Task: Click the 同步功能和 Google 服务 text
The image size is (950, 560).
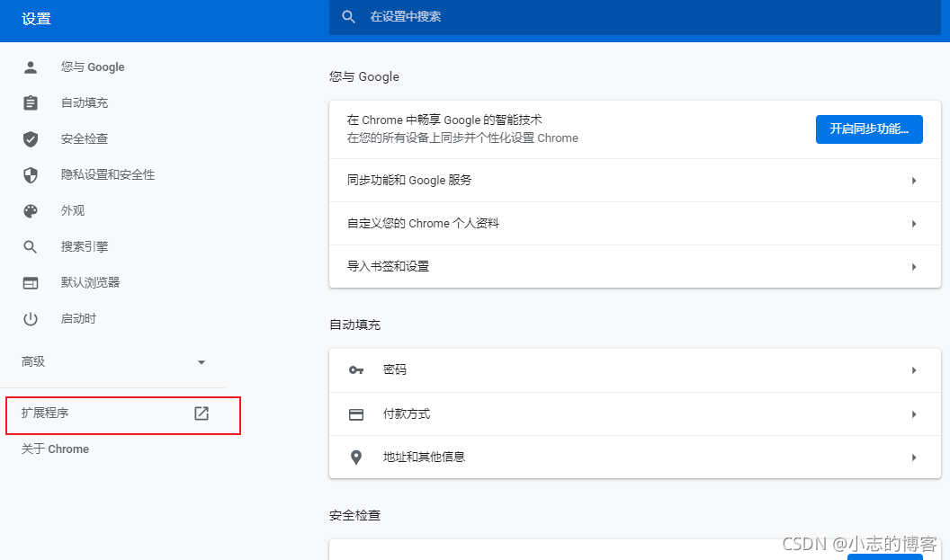Action: pyautogui.click(x=409, y=181)
